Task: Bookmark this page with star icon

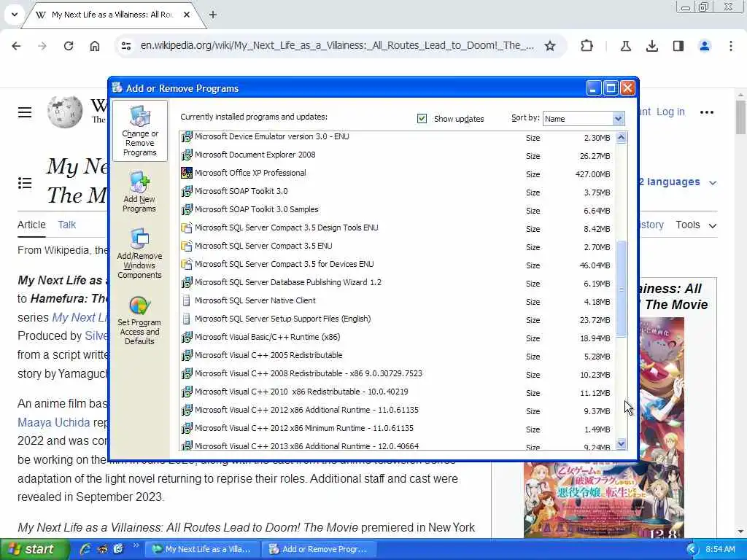Action: (x=550, y=46)
